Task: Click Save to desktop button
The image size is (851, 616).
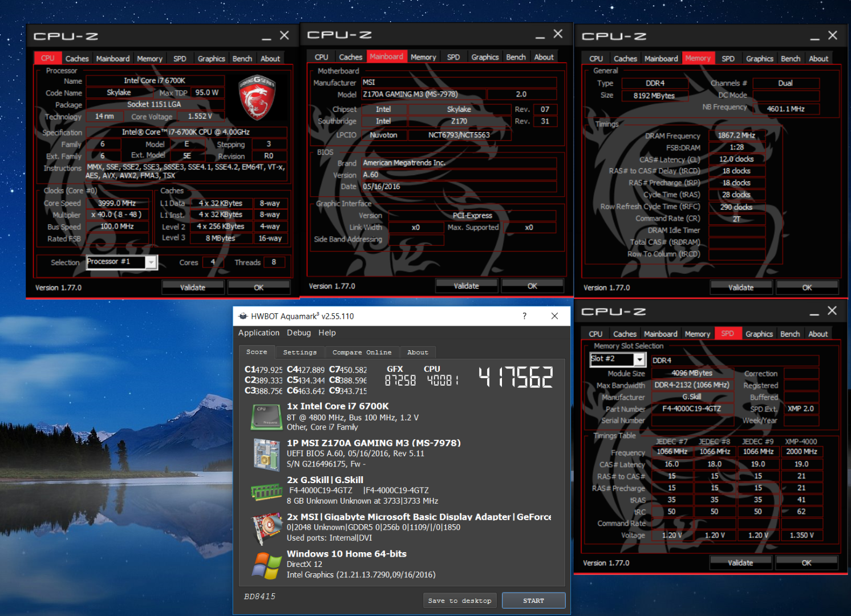Action: (x=460, y=601)
